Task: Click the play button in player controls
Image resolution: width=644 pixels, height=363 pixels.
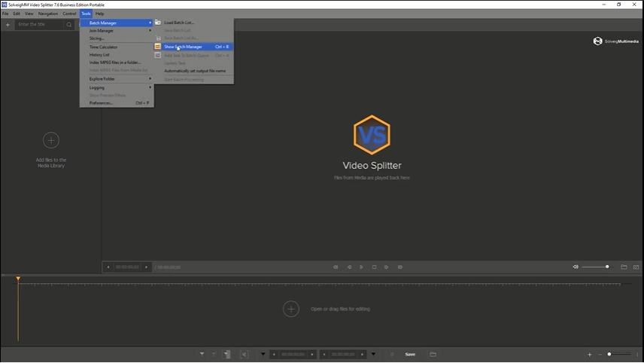Action: click(x=361, y=267)
